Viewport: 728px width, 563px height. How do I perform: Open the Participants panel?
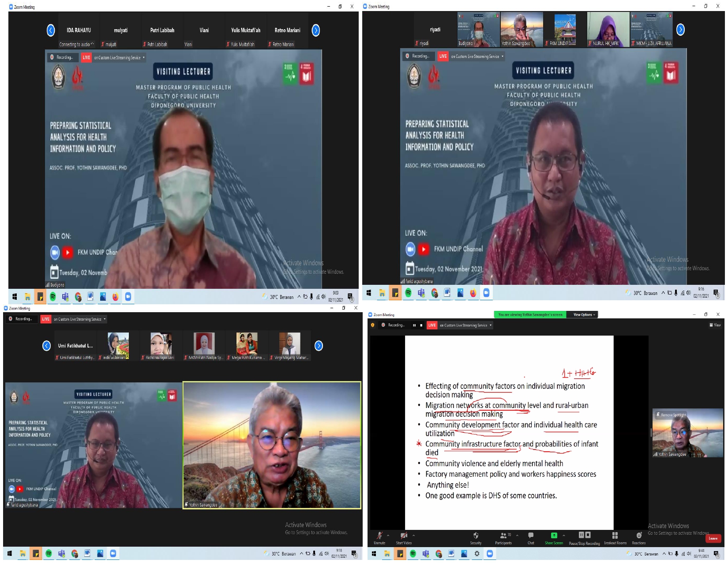(x=503, y=538)
